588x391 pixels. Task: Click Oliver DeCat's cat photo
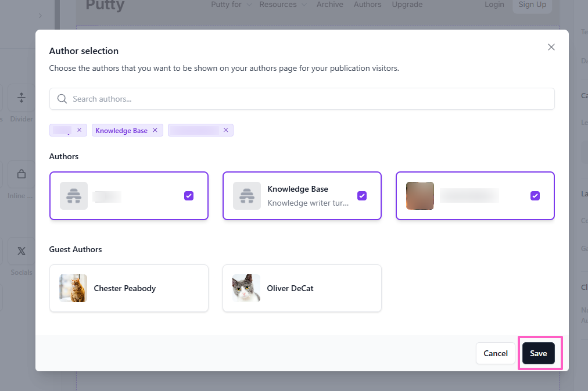tap(246, 288)
